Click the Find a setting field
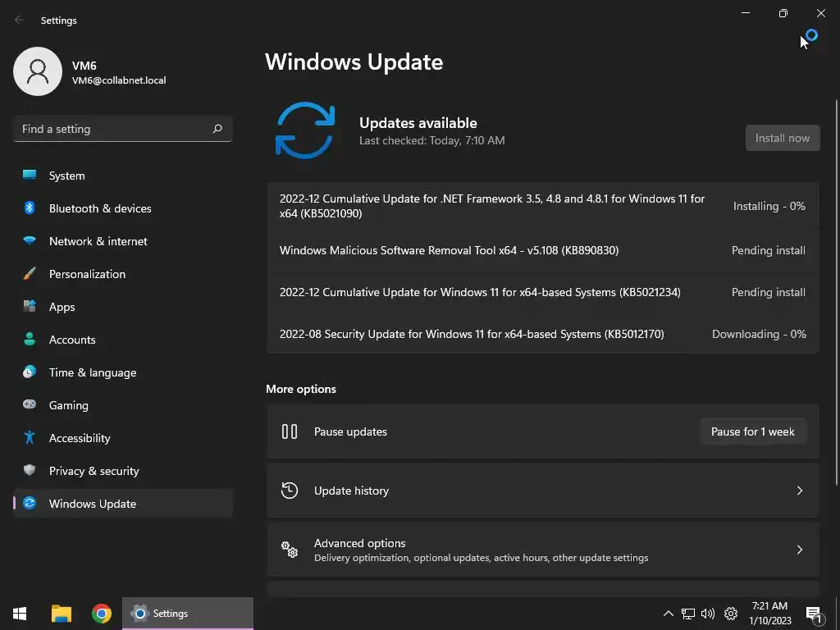Screen dimensions: 840x630 (x=123, y=129)
